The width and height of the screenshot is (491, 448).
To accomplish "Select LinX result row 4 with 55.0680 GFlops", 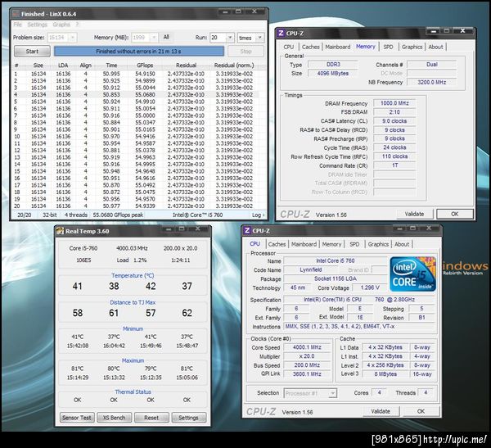I will click(x=135, y=95).
